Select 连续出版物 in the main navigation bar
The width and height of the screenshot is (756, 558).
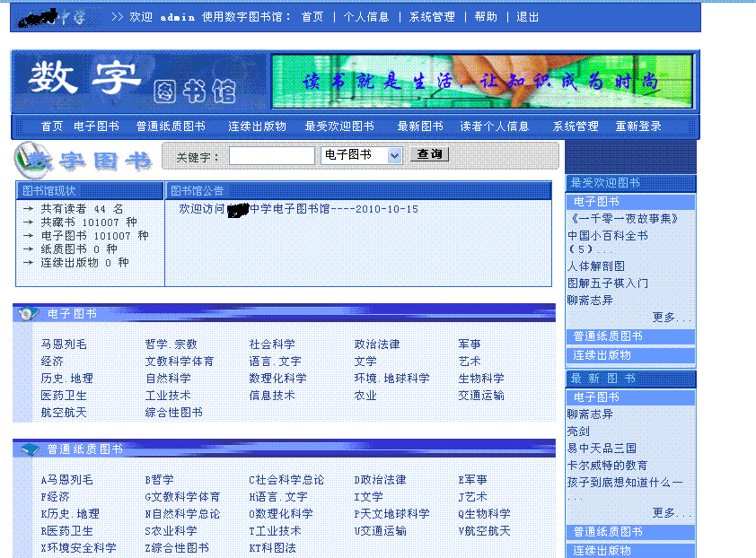click(257, 126)
